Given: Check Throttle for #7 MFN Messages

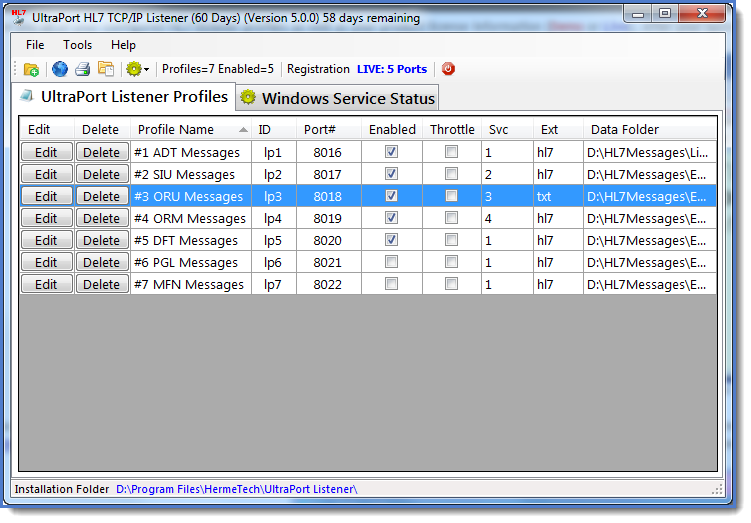Looking at the screenshot, I should point(451,284).
